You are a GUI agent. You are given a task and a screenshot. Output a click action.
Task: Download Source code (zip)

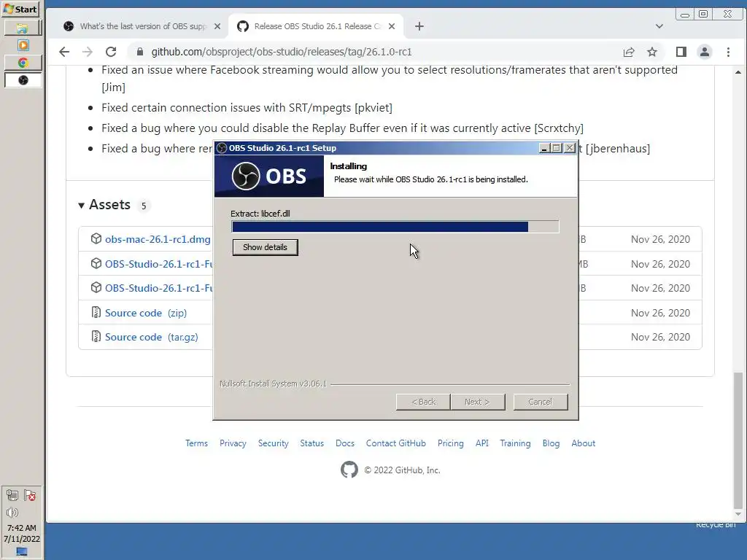coord(146,313)
